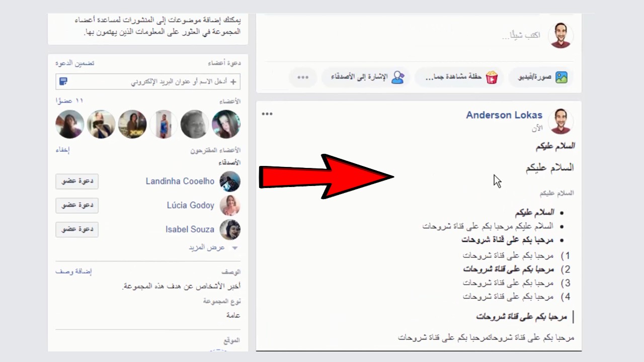
Task: Invite Lúcia Godoy with دعوة عضو button
Action: [x=77, y=205]
